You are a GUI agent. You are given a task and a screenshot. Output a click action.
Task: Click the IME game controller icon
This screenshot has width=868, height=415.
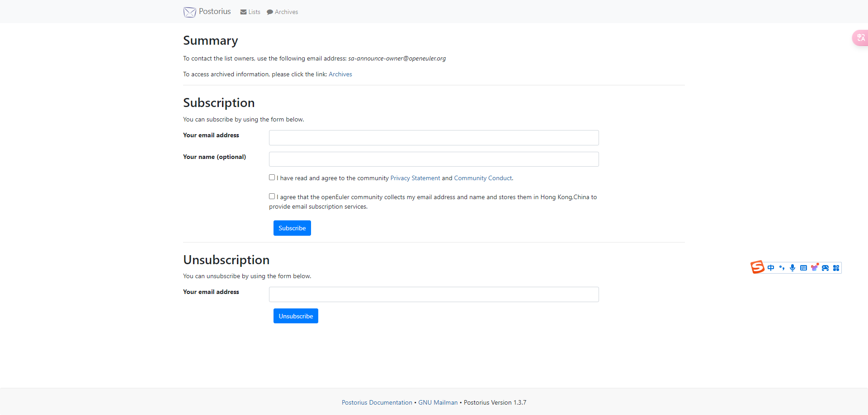tap(825, 268)
